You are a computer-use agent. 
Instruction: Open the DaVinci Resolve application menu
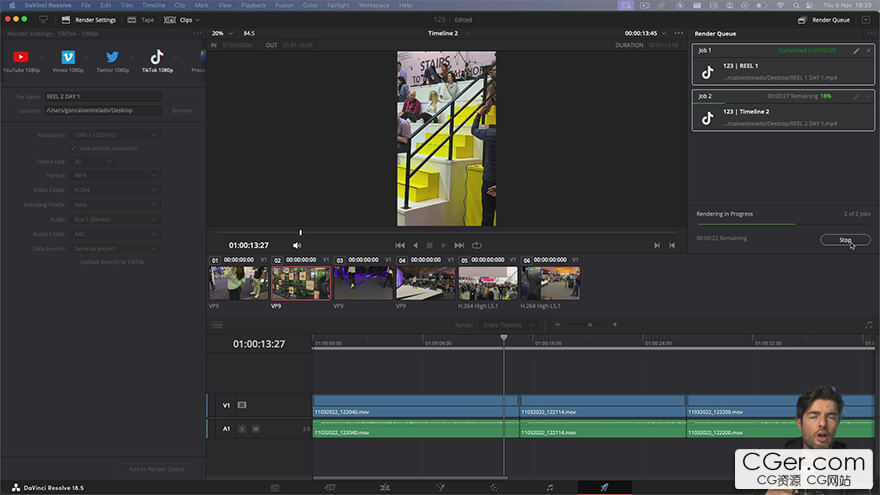coord(48,5)
